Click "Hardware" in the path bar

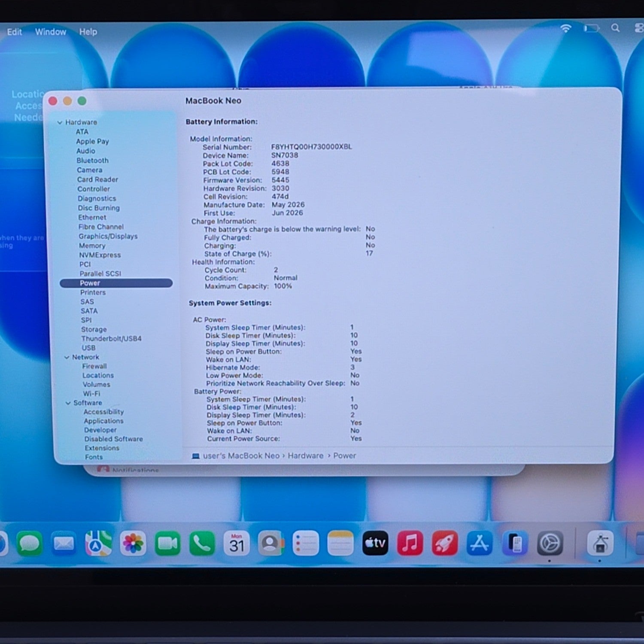pyautogui.click(x=306, y=456)
